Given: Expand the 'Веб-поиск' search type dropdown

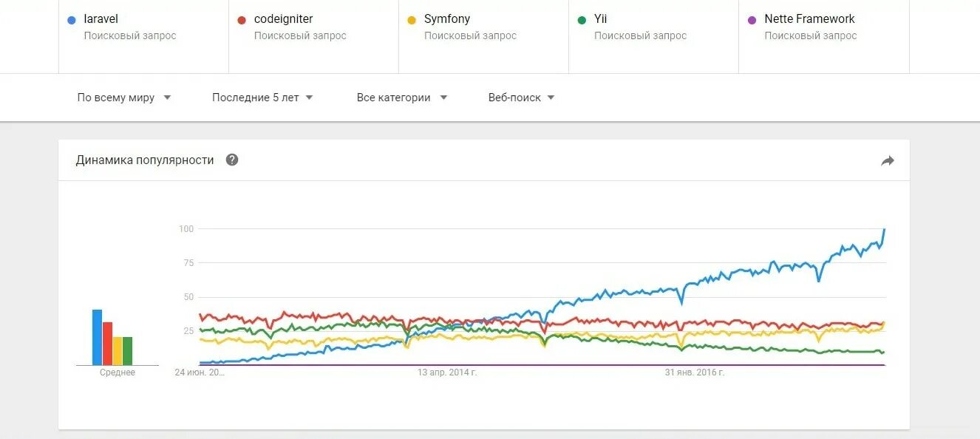Looking at the screenshot, I should (521, 98).
